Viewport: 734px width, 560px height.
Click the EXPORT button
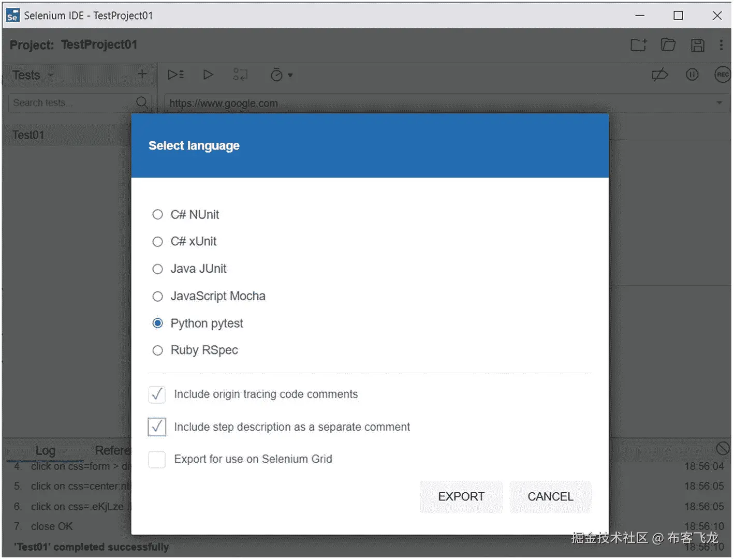461,497
